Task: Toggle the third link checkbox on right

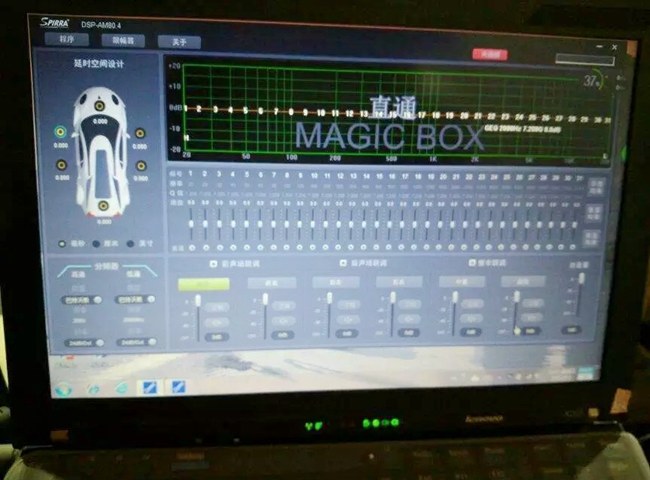Action: (472, 262)
